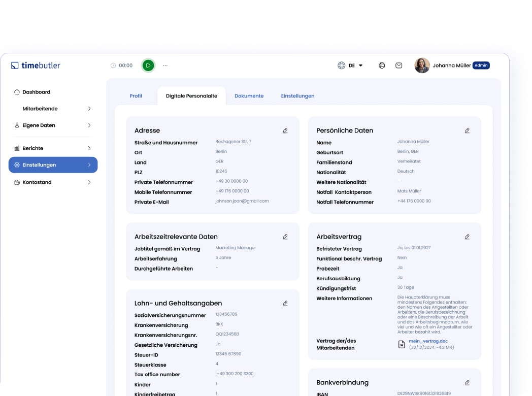Open the mein_vertrag.doc file link
Viewport: 532px width, 396px height.
[428, 341]
